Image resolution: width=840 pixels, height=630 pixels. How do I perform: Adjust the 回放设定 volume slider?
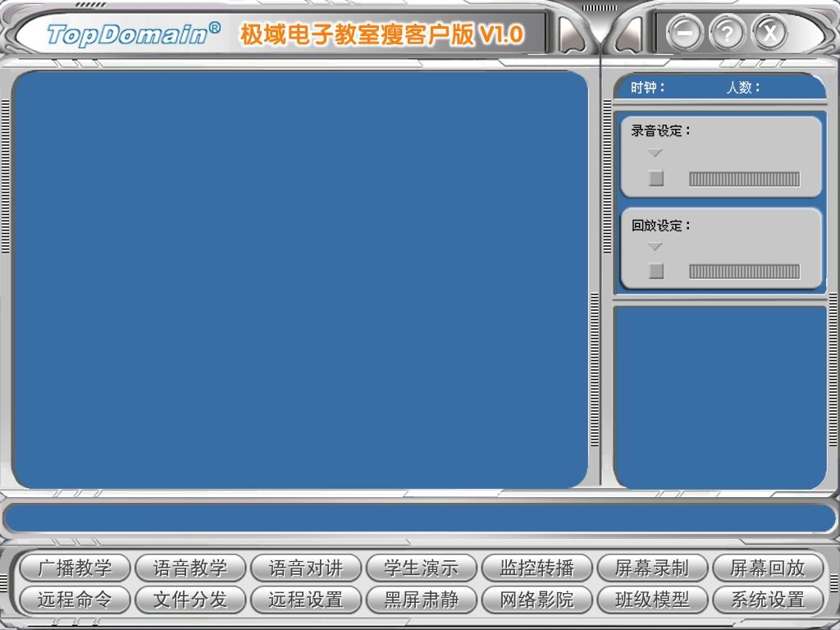(744, 272)
